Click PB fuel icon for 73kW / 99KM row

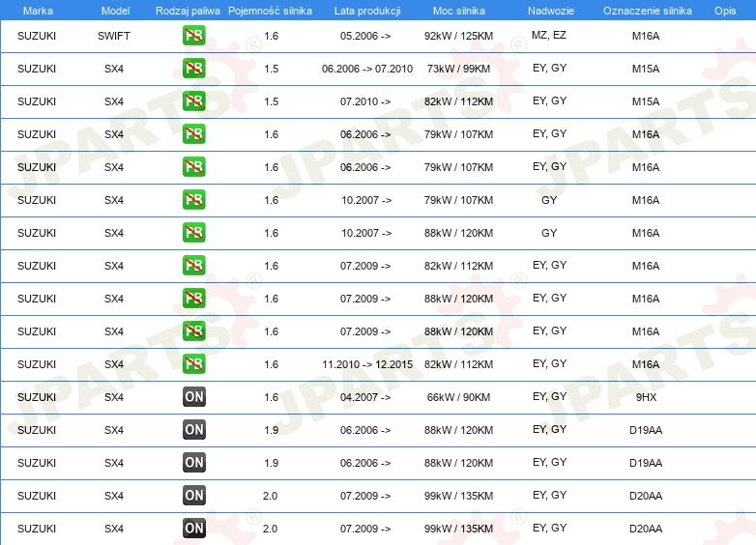(x=193, y=69)
